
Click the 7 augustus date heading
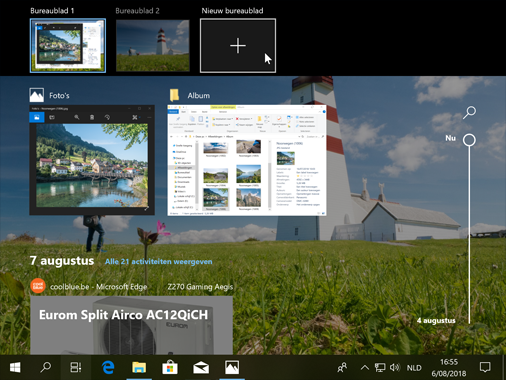click(x=62, y=260)
